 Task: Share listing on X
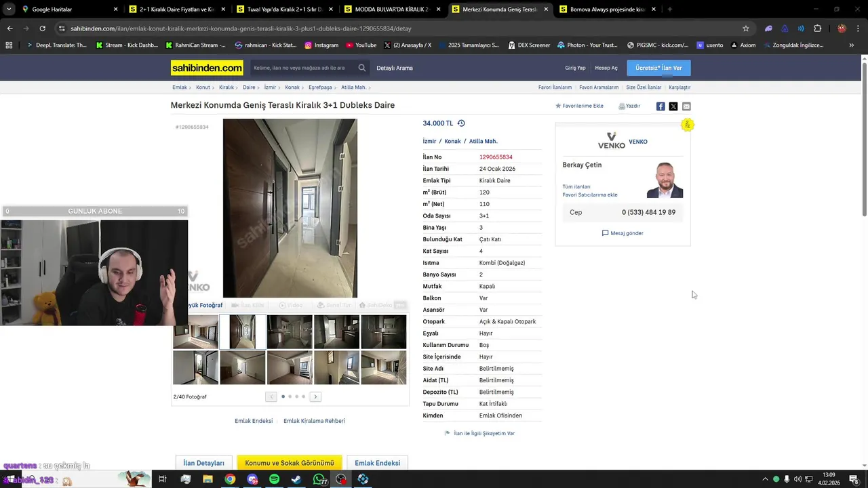coord(673,106)
